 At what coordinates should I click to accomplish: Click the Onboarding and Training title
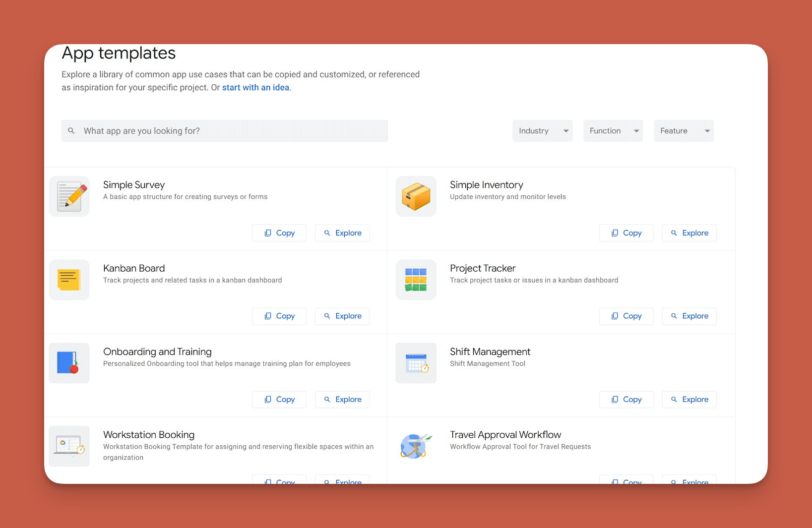click(157, 352)
